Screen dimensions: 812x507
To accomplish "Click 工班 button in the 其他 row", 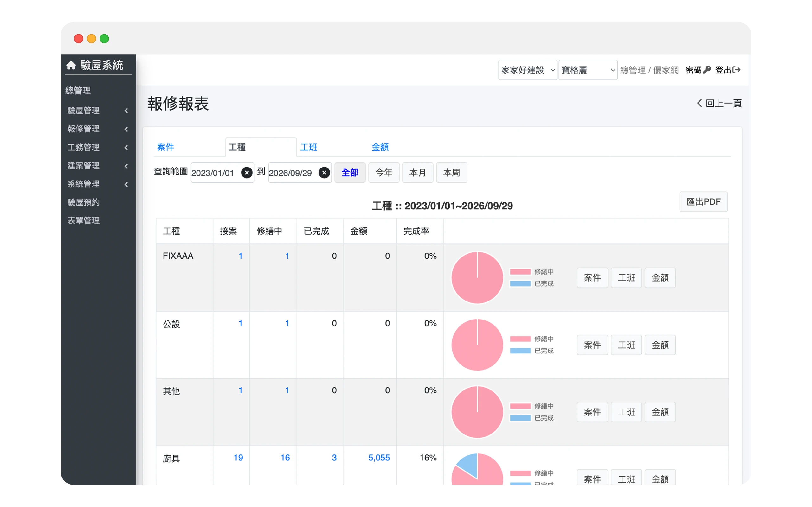I will click(626, 412).
